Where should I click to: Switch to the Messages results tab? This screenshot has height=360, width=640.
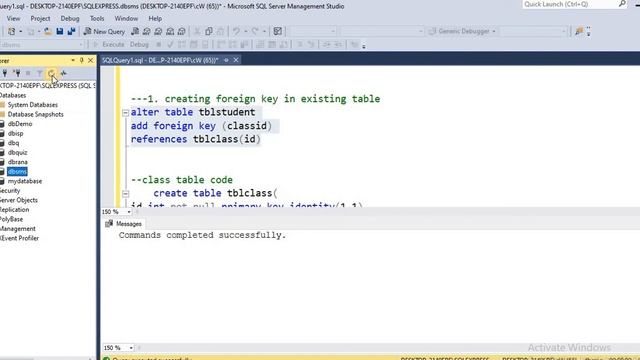[x=123, y=224]
